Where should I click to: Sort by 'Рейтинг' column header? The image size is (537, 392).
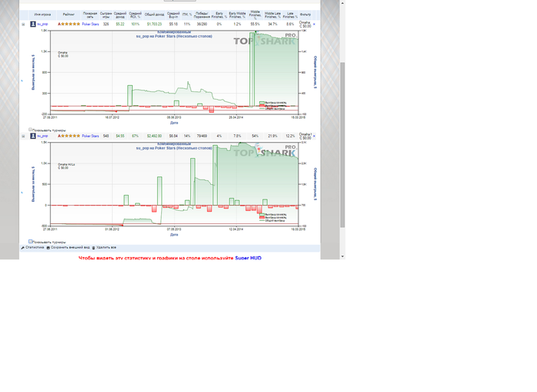[68, 15]
